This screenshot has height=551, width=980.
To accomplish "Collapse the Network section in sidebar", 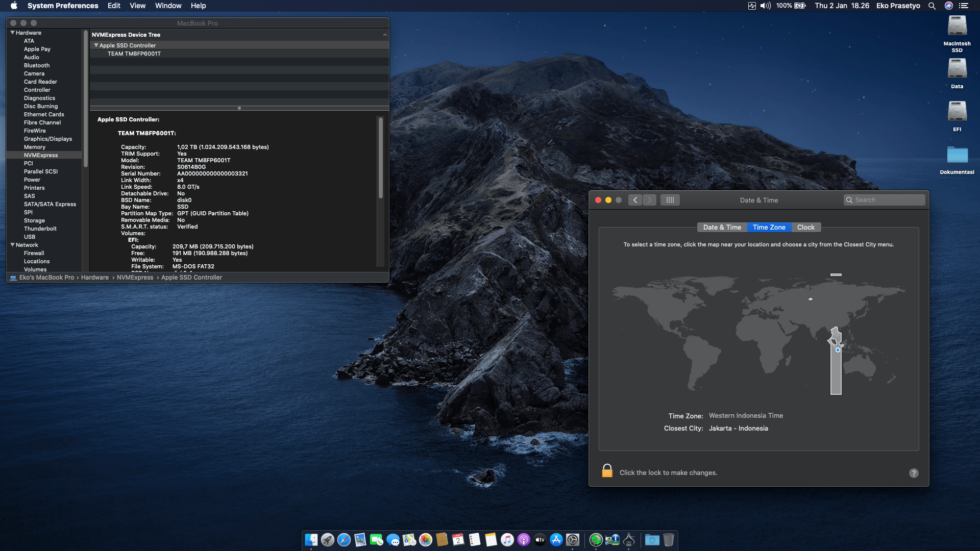I will pos(12,245).
